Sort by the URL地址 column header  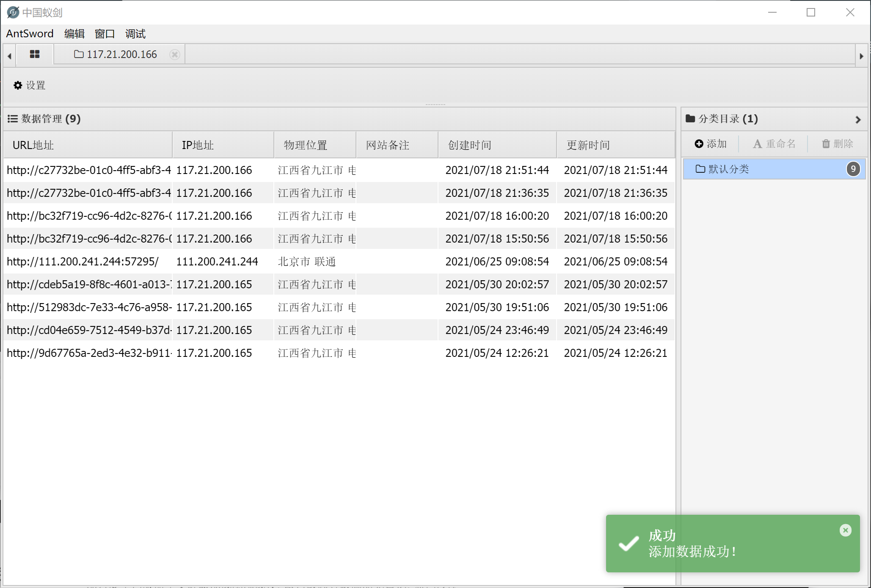[88, 145]
